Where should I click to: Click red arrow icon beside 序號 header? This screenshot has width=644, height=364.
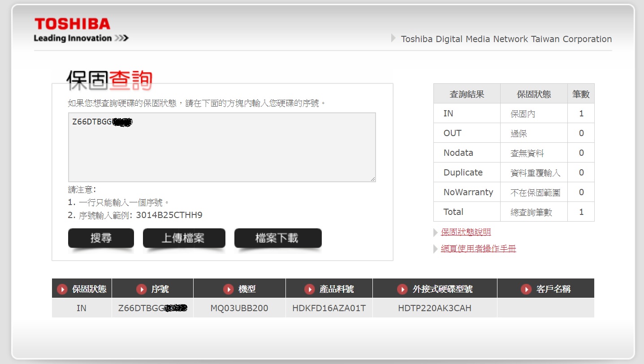pyautogui.click(x=141, y=289)
